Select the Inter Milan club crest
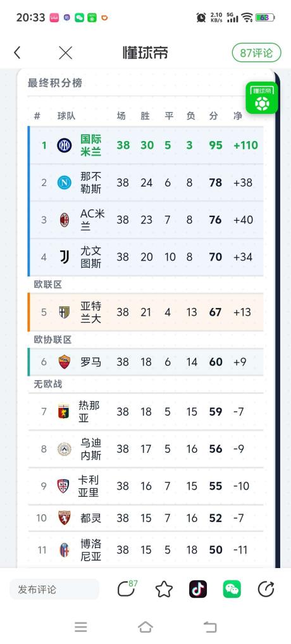This screenshot has height=644, width=291. (x=65, y=145)
